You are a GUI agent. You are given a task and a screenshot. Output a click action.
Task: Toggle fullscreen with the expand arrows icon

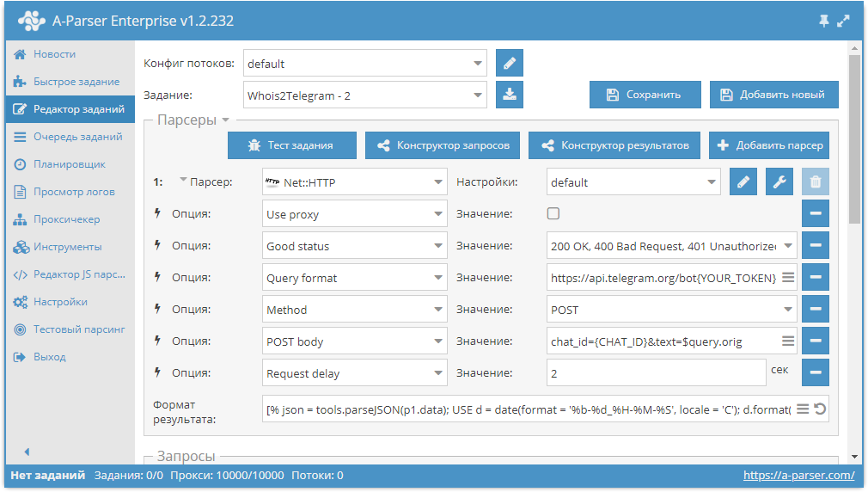tap(843, 21)
